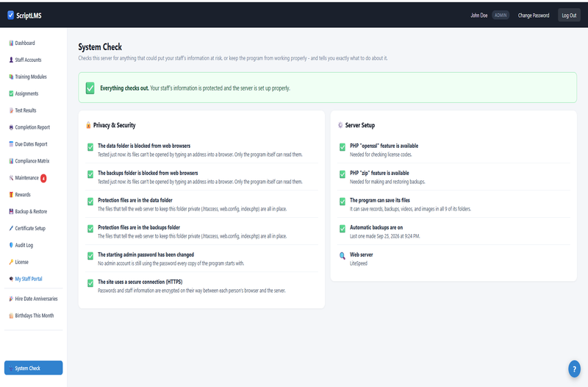
Task: Click the PHP zip feature check mark
Action: tap(343, 174)
